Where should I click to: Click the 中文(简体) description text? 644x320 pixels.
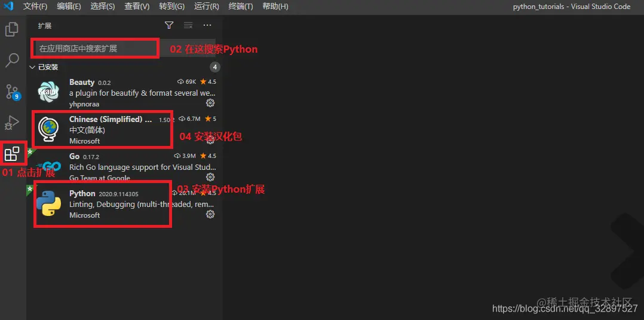tap(87, 130)
